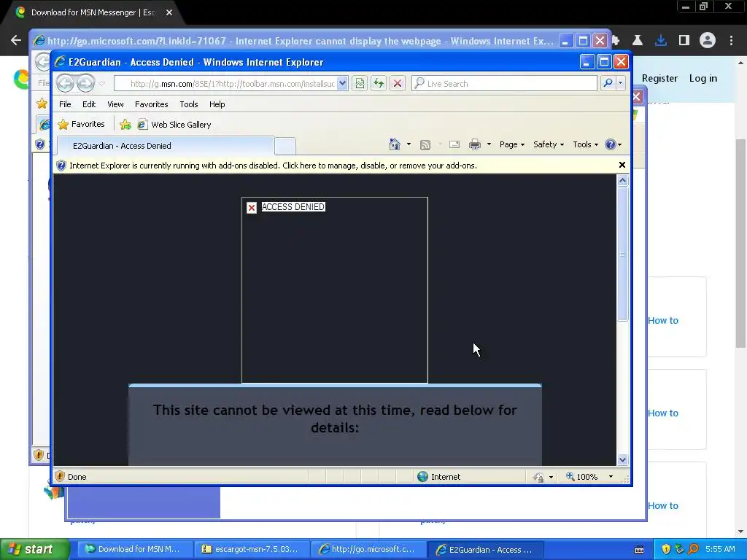The width and height of the screenshot is (747, 560).
Task: Open the Page command bar menu
Action: click(x=511, y=144)
